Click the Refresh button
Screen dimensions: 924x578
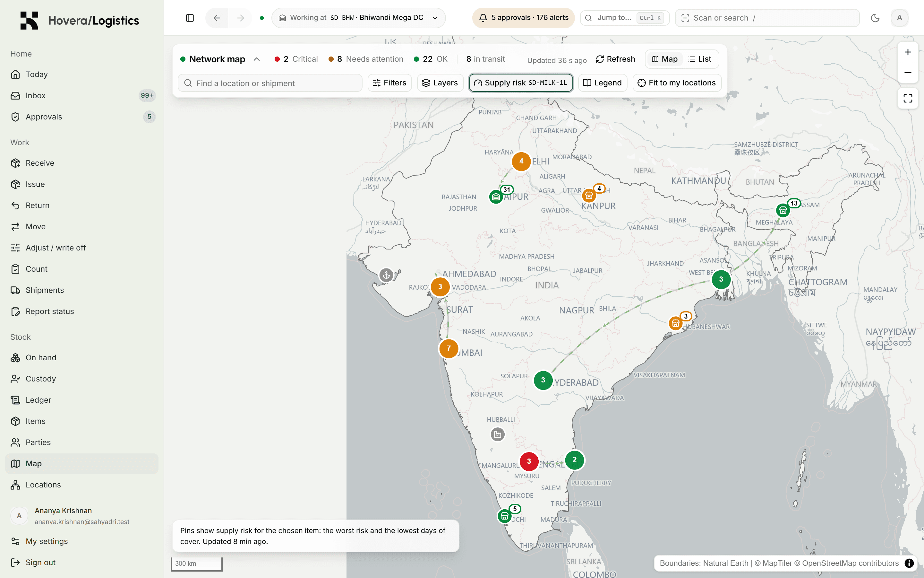(615, 59)
